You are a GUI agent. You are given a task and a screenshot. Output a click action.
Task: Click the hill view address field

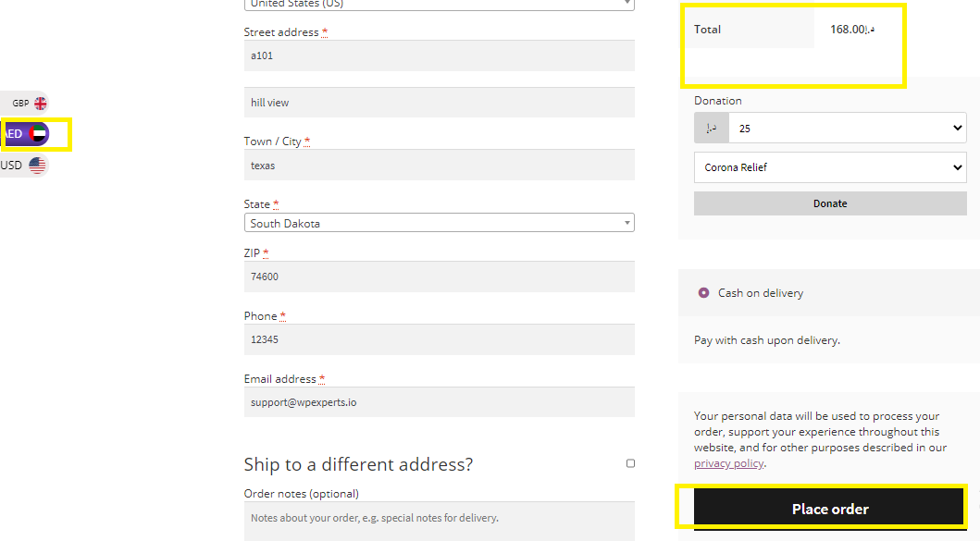(440, 103)
